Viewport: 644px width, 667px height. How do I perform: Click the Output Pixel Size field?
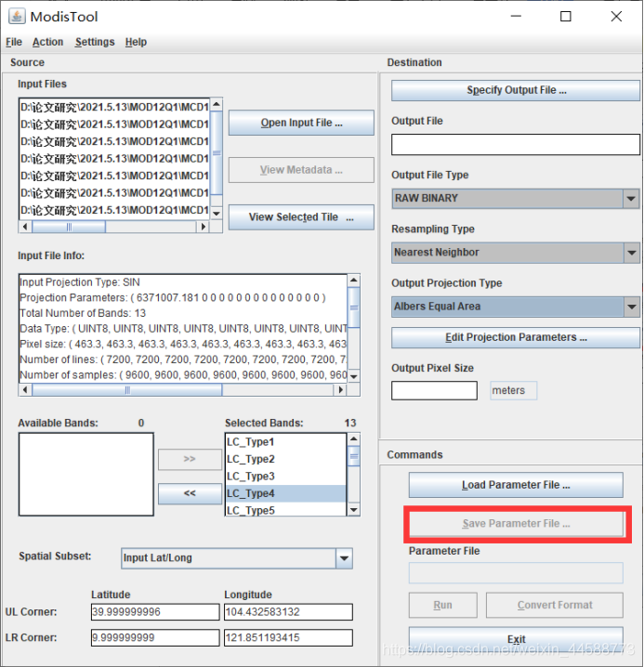434,390
